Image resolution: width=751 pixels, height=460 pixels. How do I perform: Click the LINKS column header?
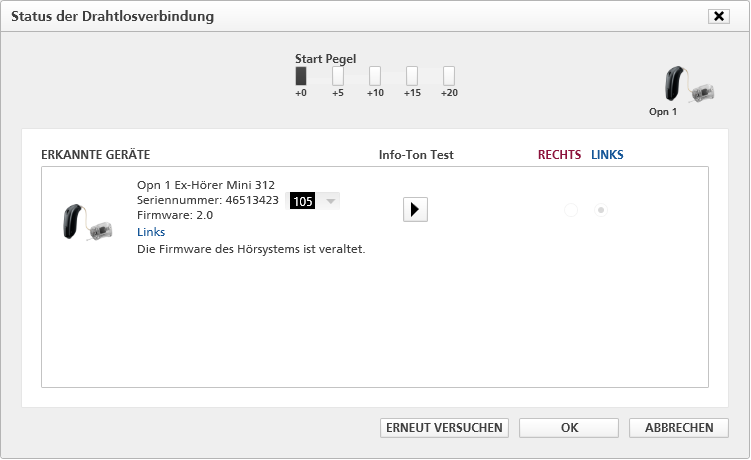click(607, 155)
